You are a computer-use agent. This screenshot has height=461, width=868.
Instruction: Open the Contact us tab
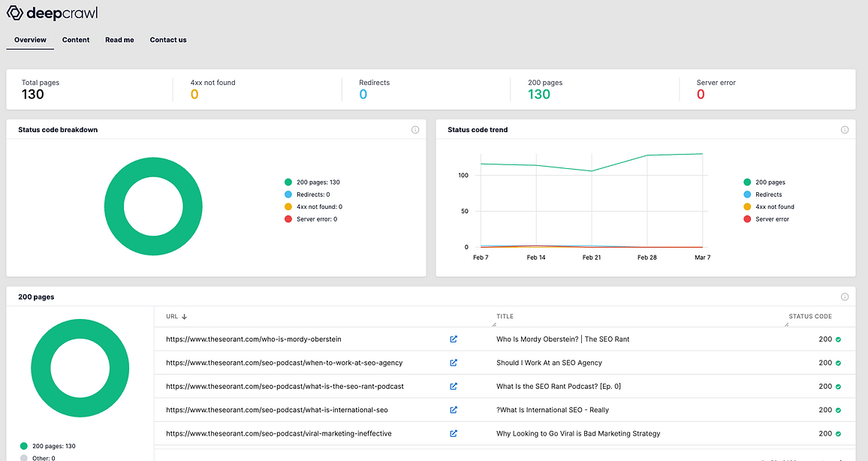[x=168, y=40]
